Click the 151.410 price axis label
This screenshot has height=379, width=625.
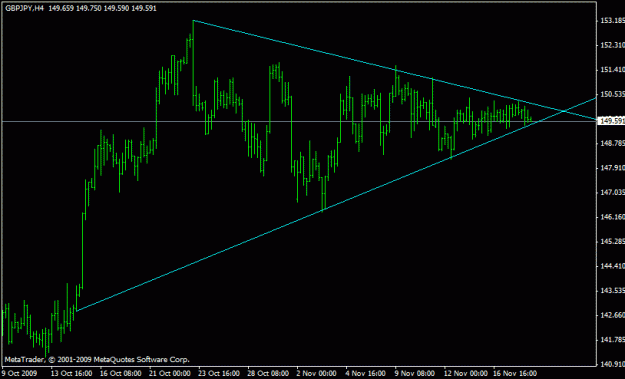coord(612,70)
